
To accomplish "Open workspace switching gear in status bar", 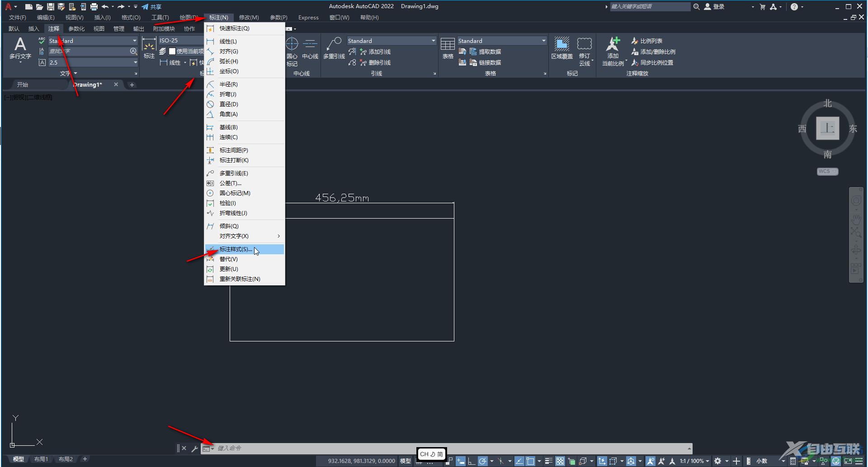I will point(717,461).
